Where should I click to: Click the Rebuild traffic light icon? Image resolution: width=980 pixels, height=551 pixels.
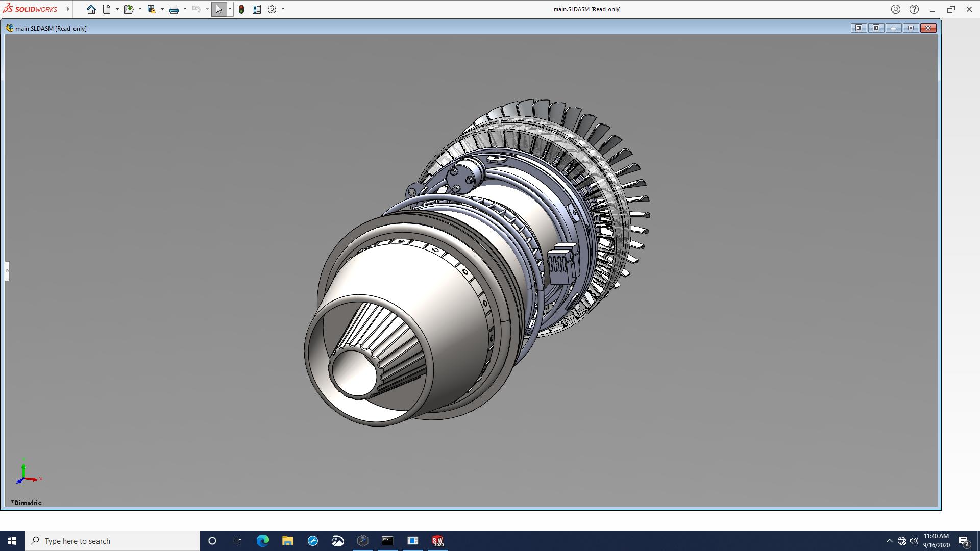241,9
